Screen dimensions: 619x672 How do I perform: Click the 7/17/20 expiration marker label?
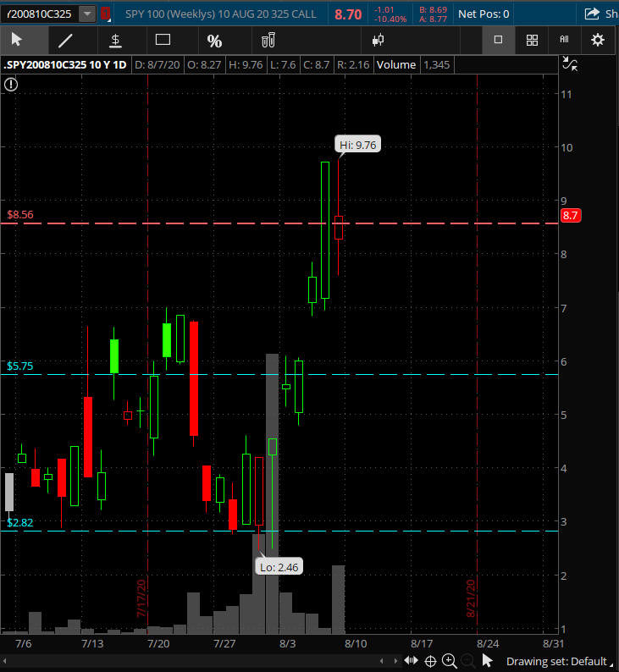tap(141, 598)
